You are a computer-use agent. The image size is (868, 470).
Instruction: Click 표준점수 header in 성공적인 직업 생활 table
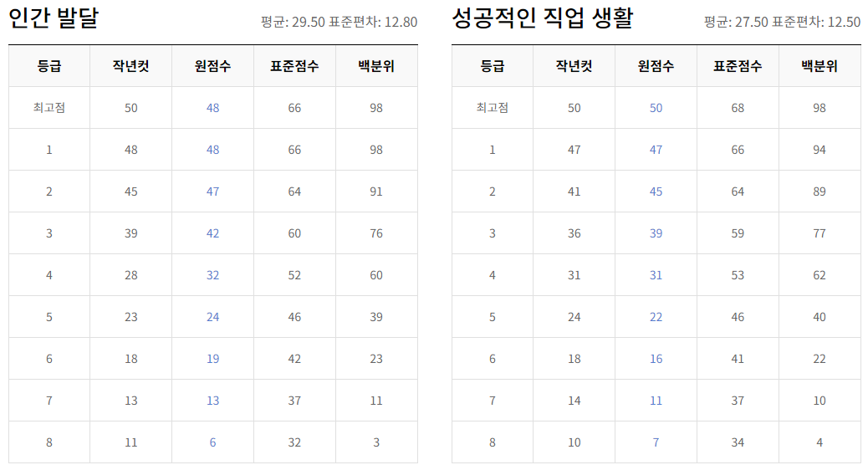pos(738,66)
